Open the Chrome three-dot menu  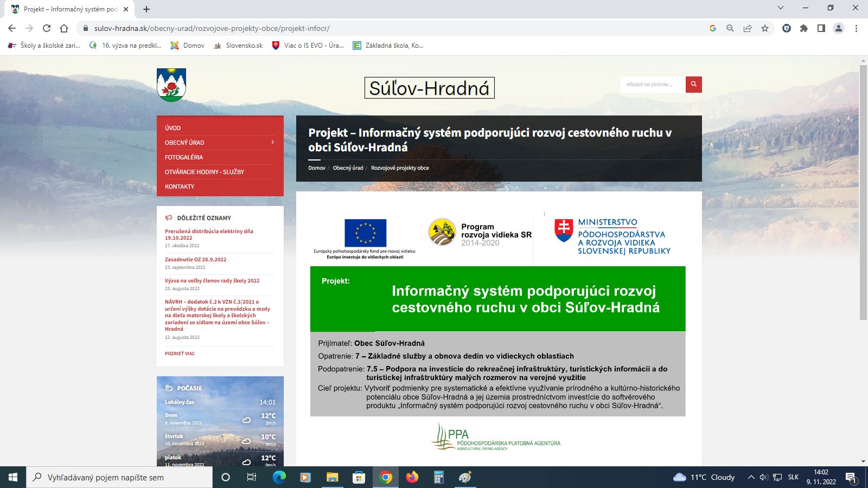coord(856,28)
